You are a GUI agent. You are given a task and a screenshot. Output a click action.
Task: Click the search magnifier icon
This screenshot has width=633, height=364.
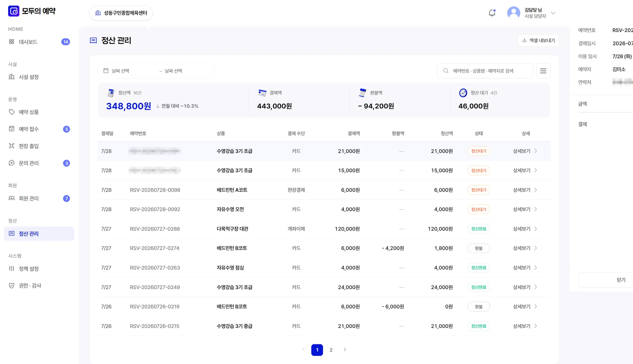(446, 71)
